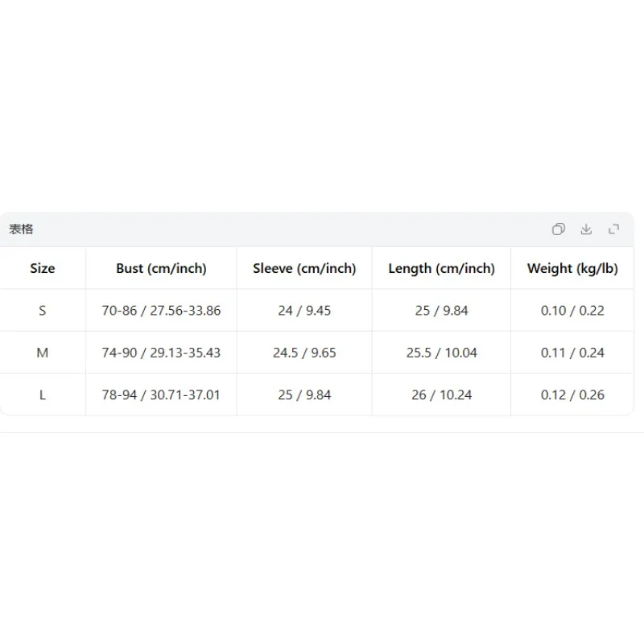
Task: Click the 25.5 / 10.04 length cell
Action: (x=441, y=353)
